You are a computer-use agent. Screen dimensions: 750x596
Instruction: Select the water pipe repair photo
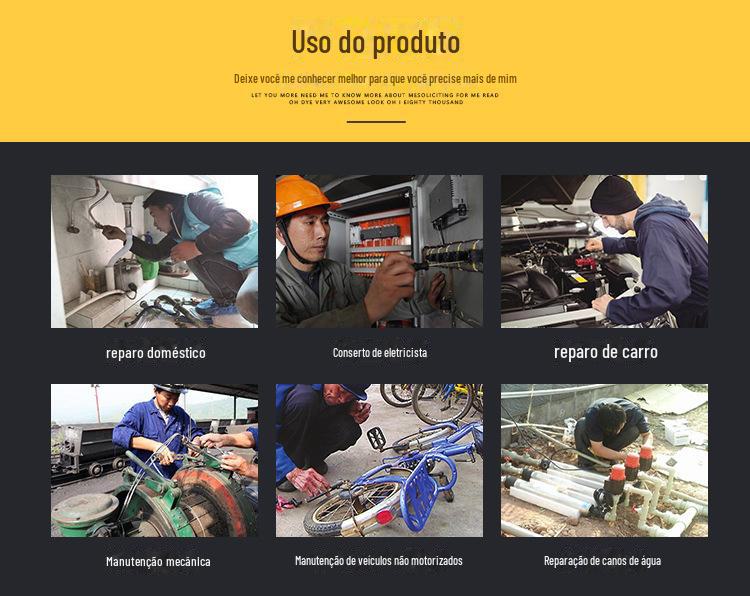pos(605,460)
